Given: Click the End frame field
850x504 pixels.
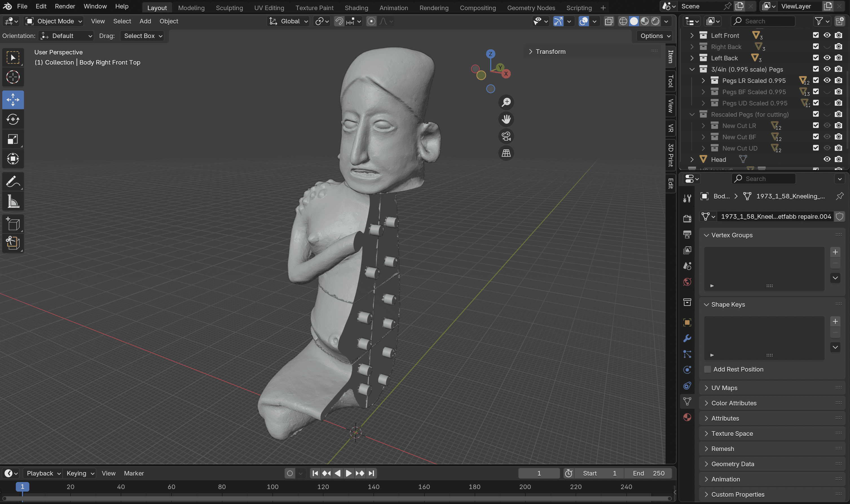Looking at the screenshot, I should (x=649, y=473).
